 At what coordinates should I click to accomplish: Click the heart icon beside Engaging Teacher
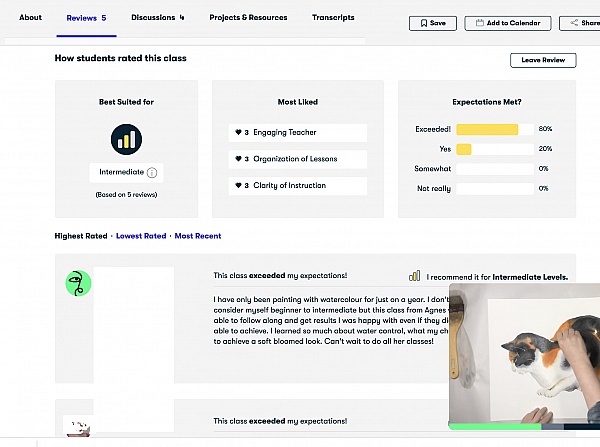pyautogui.click(x=238, y=132)
